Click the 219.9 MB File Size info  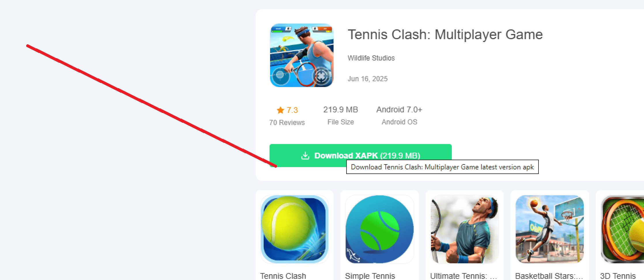pos(340,115)
